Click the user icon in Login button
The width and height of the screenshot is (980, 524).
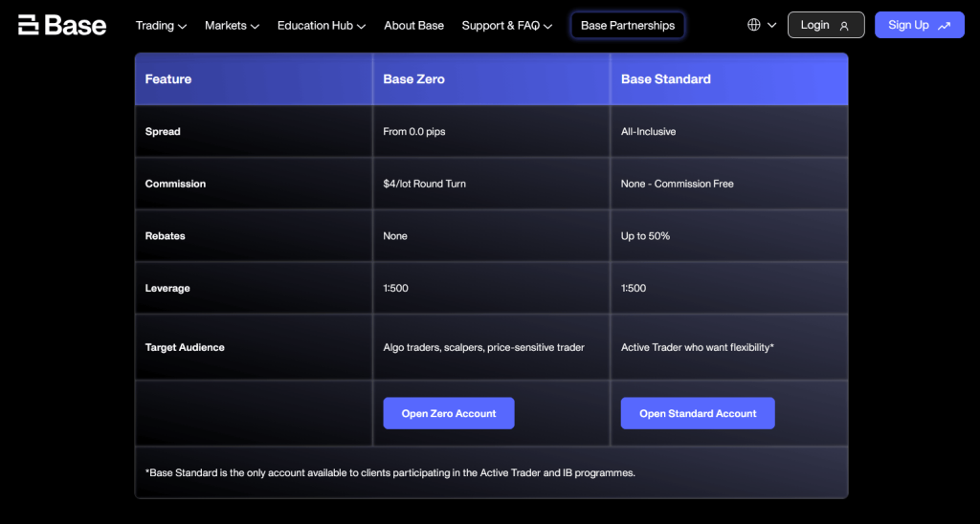pyautogui.click(x=844, y=26)
